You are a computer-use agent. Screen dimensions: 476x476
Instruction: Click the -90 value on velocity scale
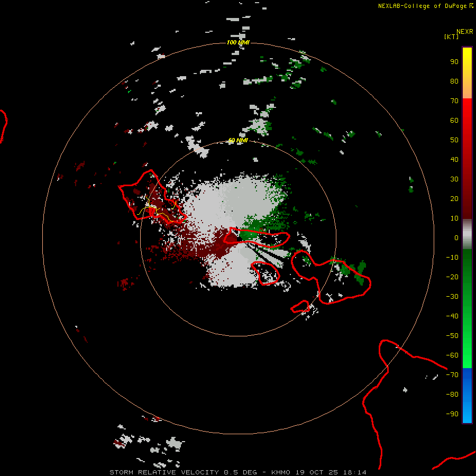452,414
